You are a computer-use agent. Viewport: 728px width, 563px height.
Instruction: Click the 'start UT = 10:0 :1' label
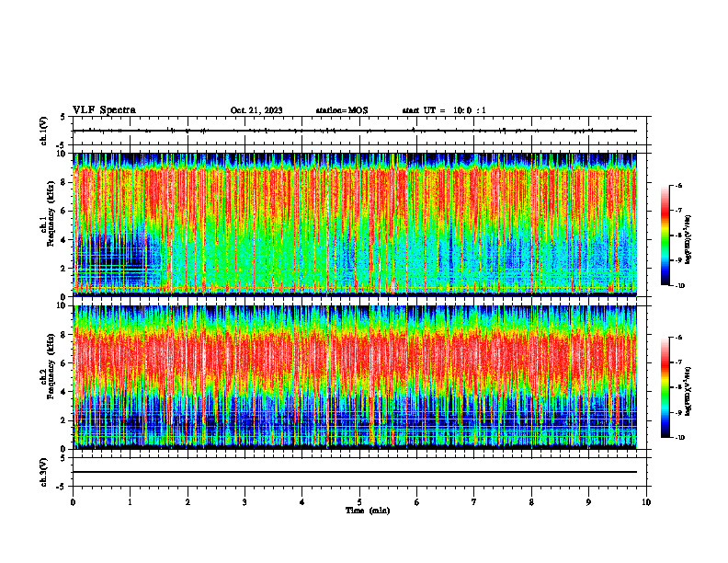(x=444, y=110)
